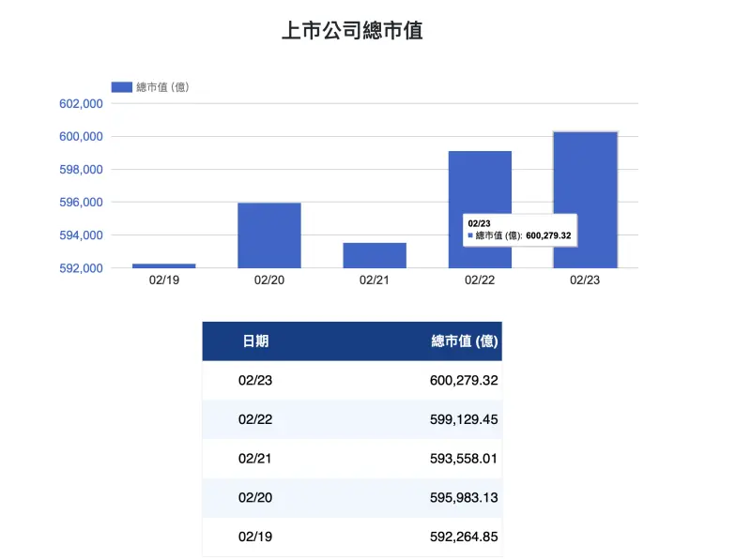Select the 02/23 bar in chart
The width and height of the screenshot is (751, 560).
(585, 200)
